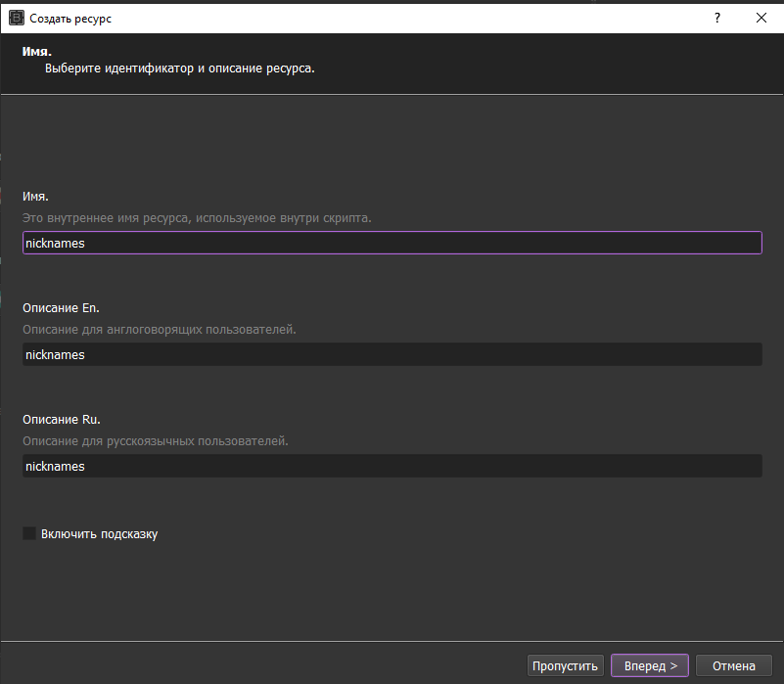This screenshot has height=684, width=784.
Task: Focus the Имя input field
Action: click(x=392, y=243)
